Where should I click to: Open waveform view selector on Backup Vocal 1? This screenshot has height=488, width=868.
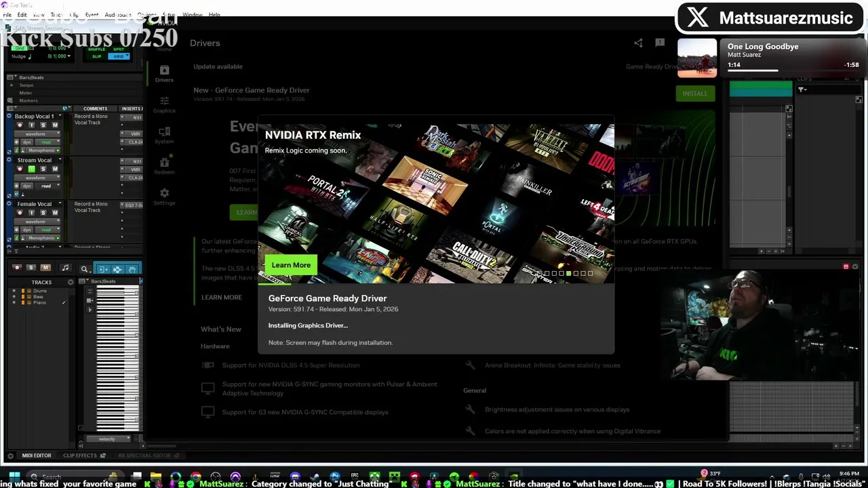point(37,134)
